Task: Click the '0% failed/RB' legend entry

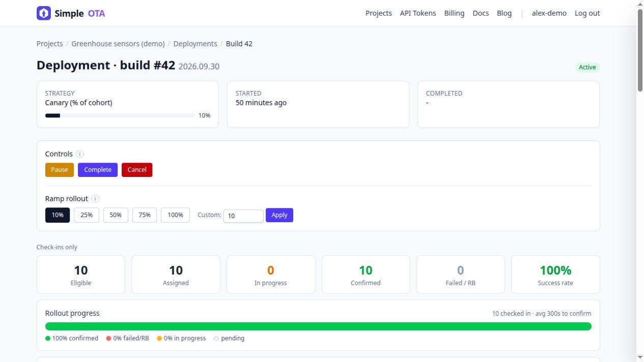Action: [128, 338]
